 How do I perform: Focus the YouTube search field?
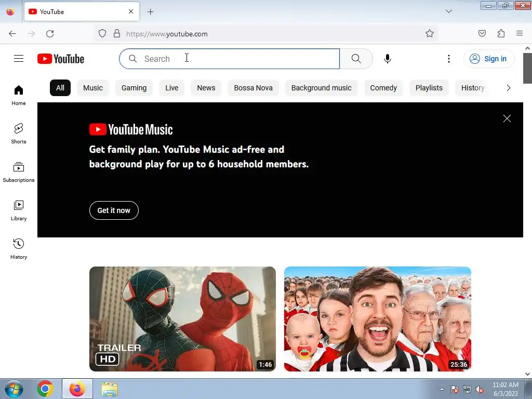(229, 59)
